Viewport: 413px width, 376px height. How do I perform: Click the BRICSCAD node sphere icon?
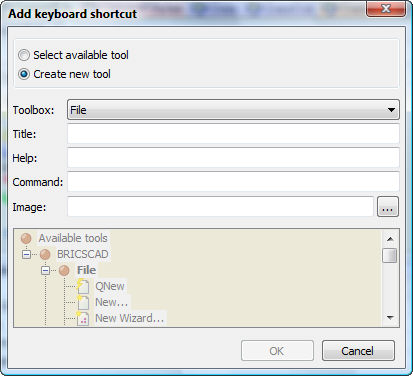click(45, 255)
